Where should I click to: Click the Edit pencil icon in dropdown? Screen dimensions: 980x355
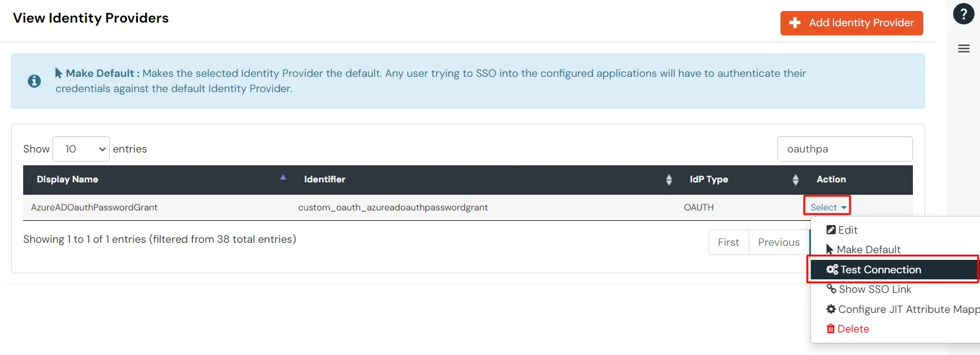tap(830, 230)
